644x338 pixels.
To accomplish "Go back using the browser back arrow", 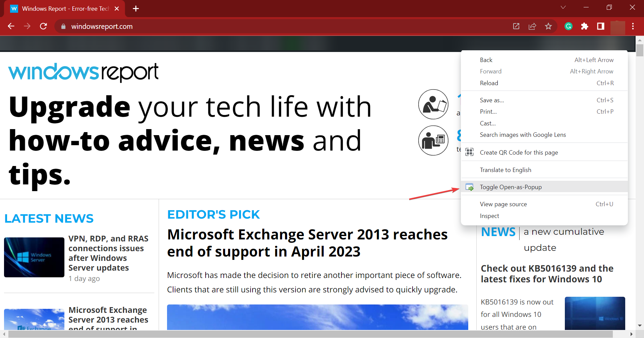I will 11,26.
